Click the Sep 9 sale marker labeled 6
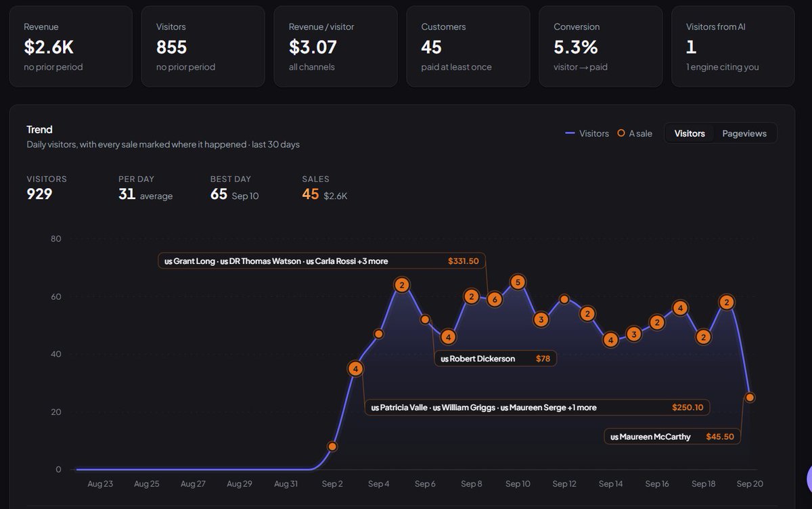 [x=495, y=299]
